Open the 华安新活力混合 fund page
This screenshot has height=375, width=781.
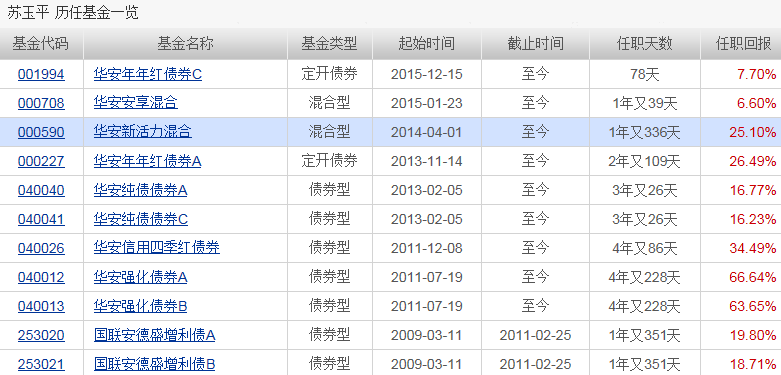click(142, 132)
